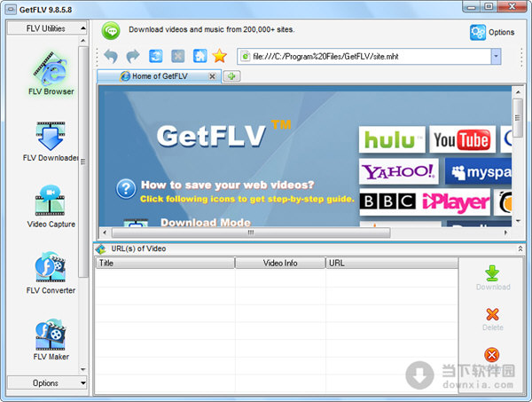The height and width of the screenshot is (402, 532).
Task: Click the Download button in URL list
Action: coord(493,279)
